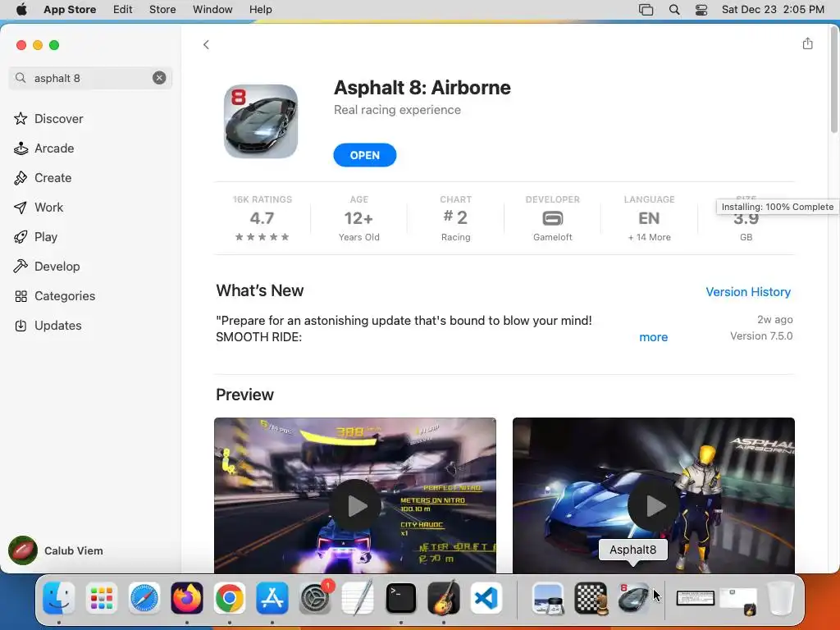Open the Discover section

[48, 119]
